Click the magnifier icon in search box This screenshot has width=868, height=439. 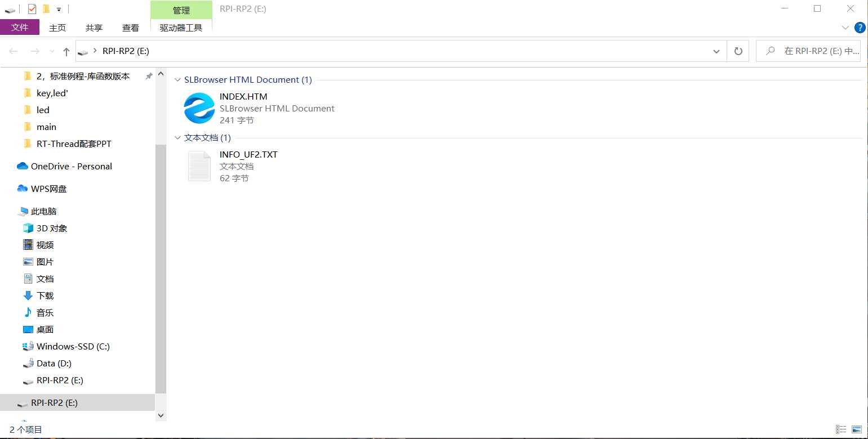770,51
